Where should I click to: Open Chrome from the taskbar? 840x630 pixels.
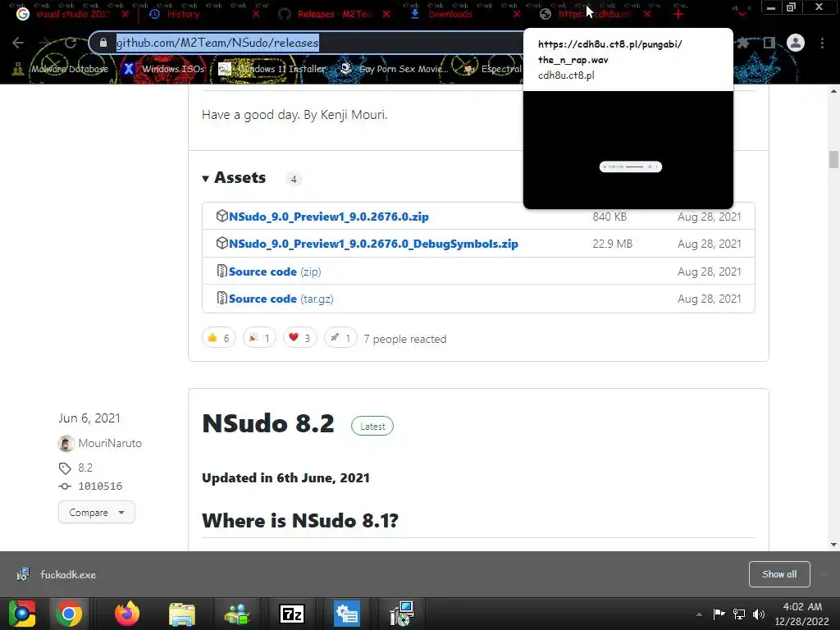69,614
